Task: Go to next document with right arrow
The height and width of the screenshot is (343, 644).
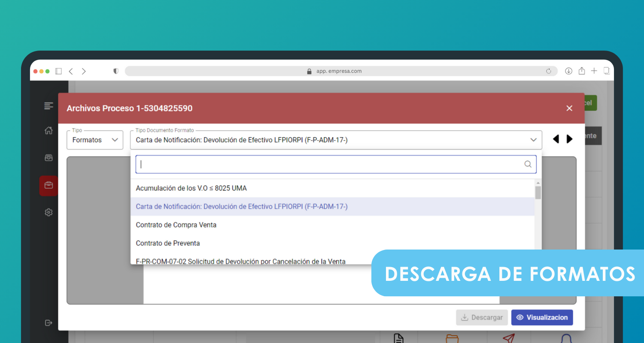Action: click(570, 139)
